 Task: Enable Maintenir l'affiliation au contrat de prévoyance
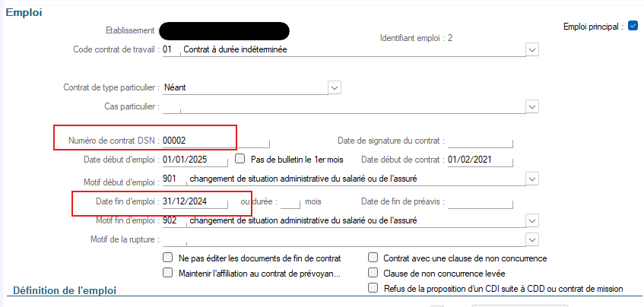click(x=167, y=273)
